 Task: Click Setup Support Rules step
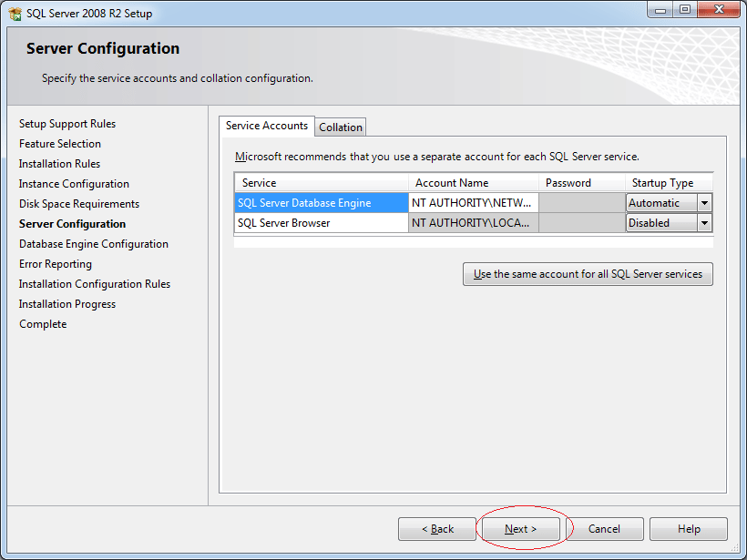(x=67, y=124)
